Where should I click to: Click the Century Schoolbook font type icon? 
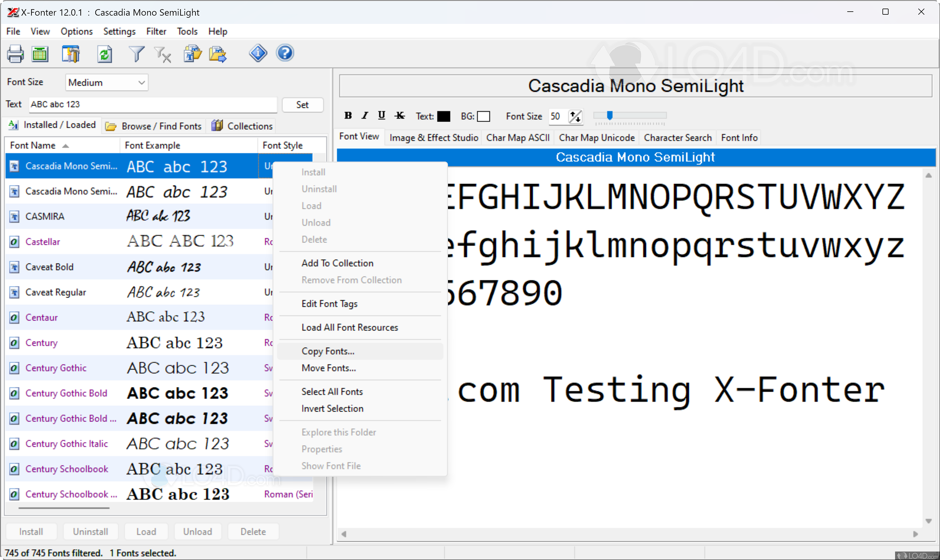point(14,469)
